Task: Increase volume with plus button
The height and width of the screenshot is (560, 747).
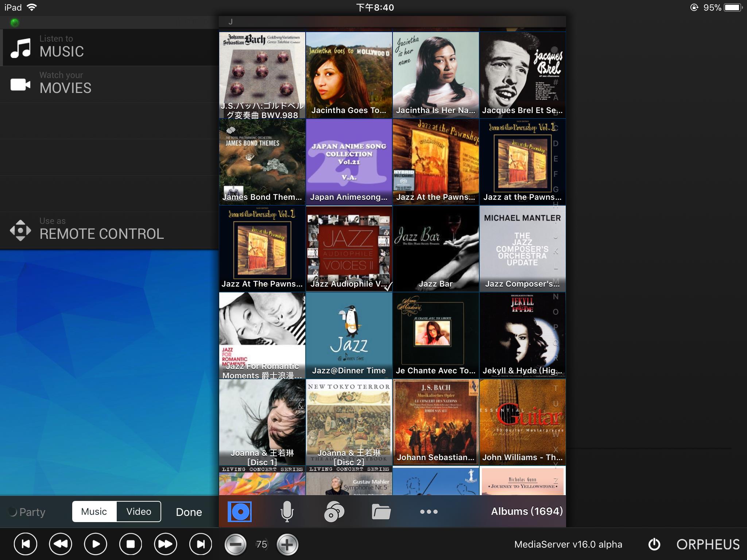Action: (287, 545)
